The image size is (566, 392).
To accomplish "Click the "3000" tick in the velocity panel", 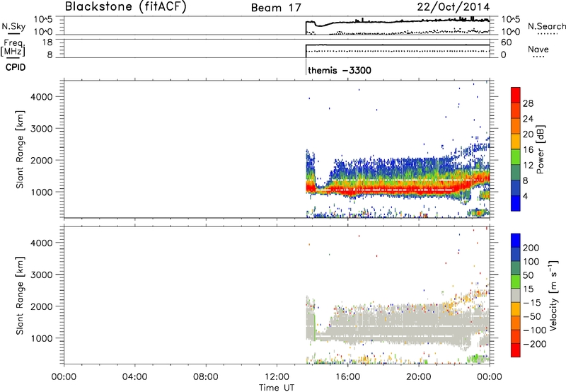I will pos(42,275).
